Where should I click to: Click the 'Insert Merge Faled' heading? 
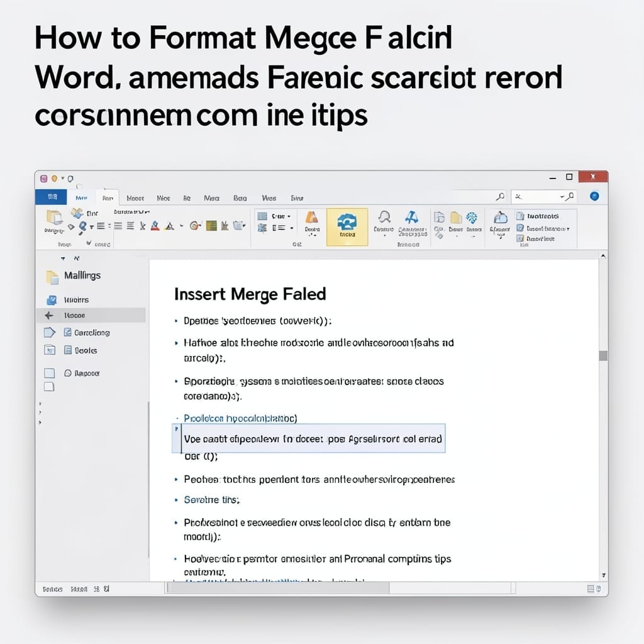click(x=250, y=294)
